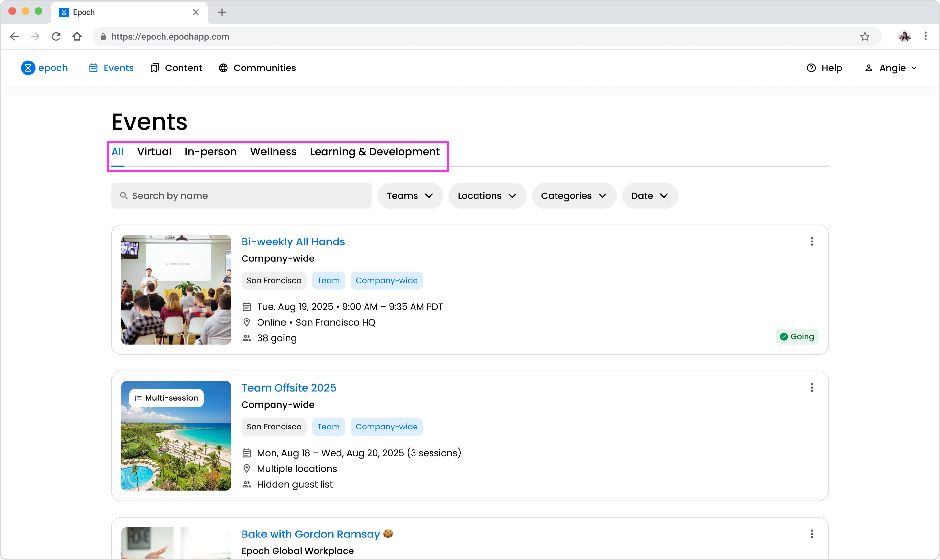
Task: Click the address bar URL field
Action: pos(487,37)
